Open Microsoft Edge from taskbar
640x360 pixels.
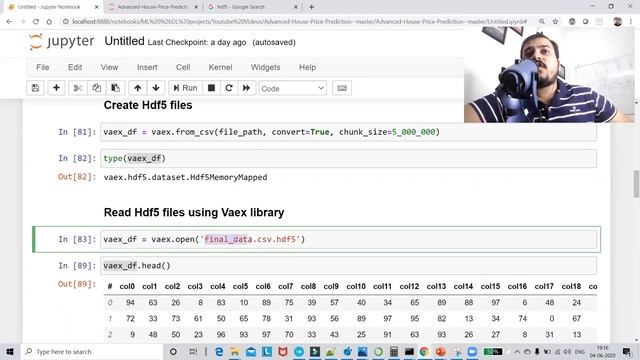219,351
